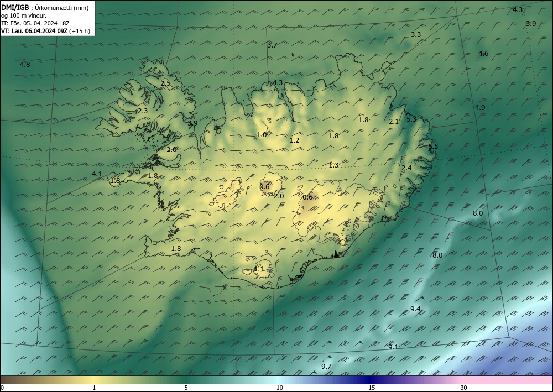Click the 1.8 value on Reykjanes peninsula

coord(176,249)
